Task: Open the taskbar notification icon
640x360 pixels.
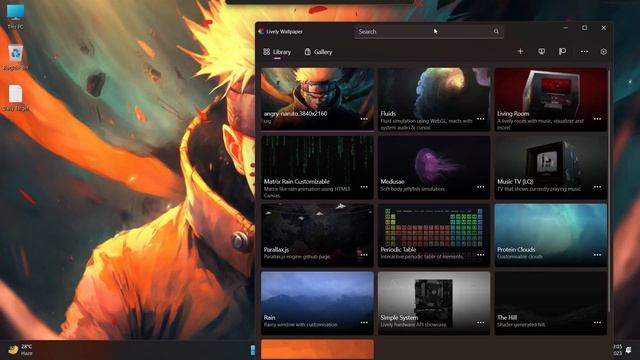Action: [629, 350]
